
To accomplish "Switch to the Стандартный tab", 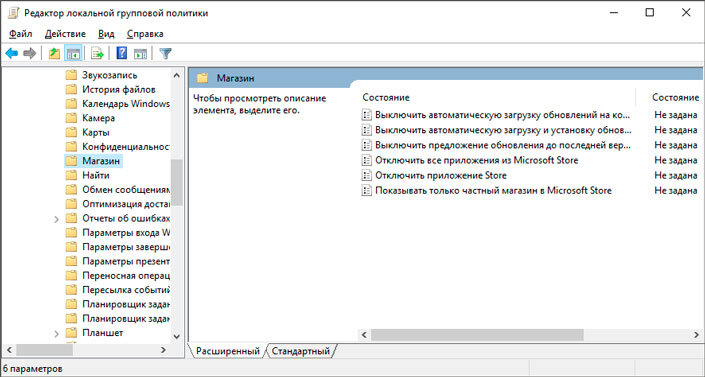I will pyautogui.click(x=301, y=351).
